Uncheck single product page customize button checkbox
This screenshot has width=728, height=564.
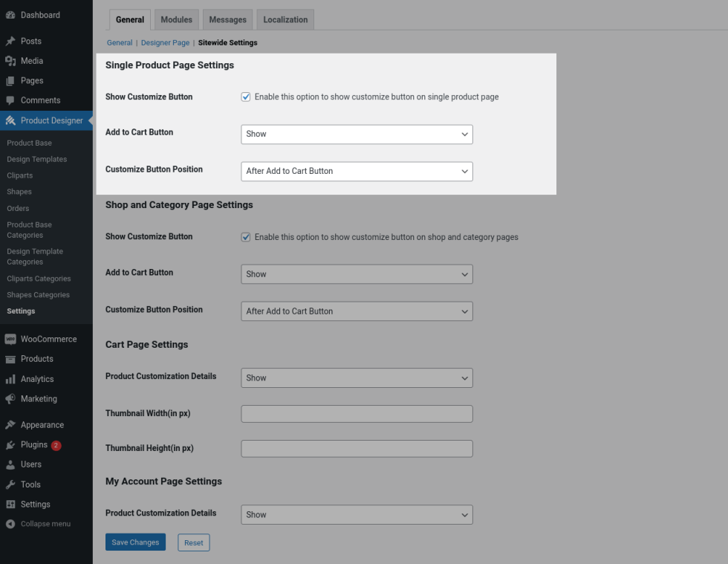tap(246, 97)
